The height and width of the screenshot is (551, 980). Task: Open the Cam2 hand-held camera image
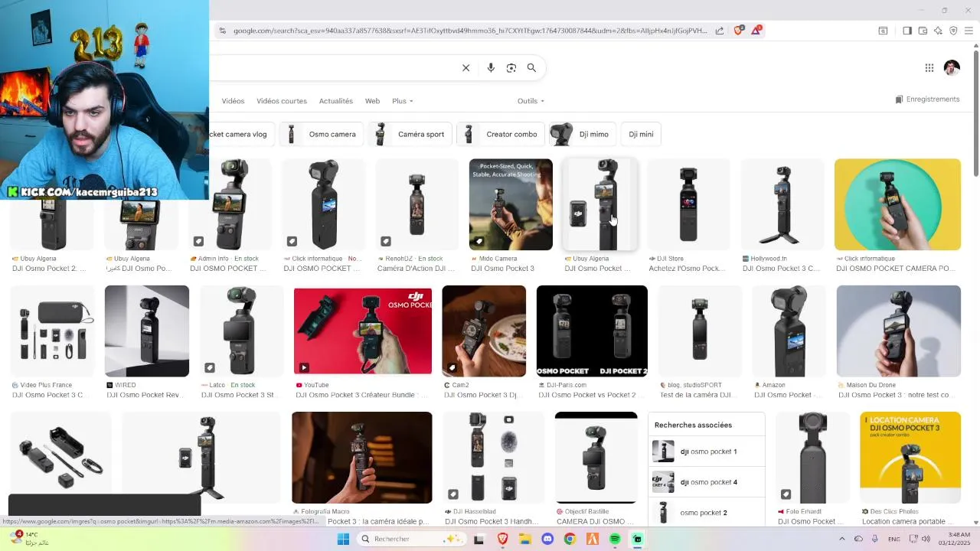coord(484,331)
